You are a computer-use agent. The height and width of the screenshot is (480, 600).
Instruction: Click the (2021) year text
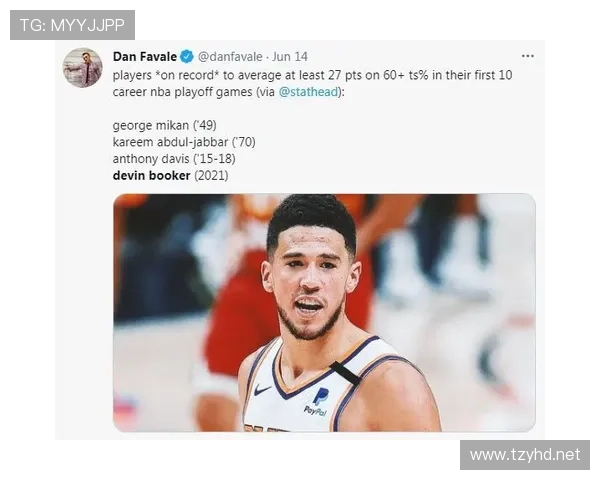coord(211,176)
